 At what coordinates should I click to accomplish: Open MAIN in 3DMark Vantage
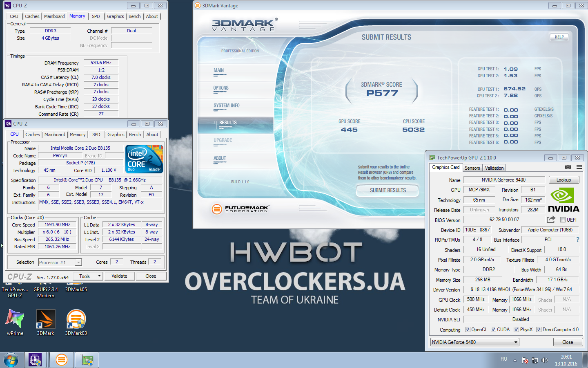[218, 70]
